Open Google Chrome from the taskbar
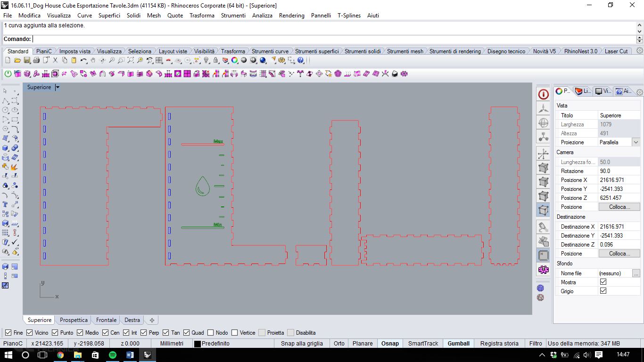The image size is (644, 362). coord(60,355)
